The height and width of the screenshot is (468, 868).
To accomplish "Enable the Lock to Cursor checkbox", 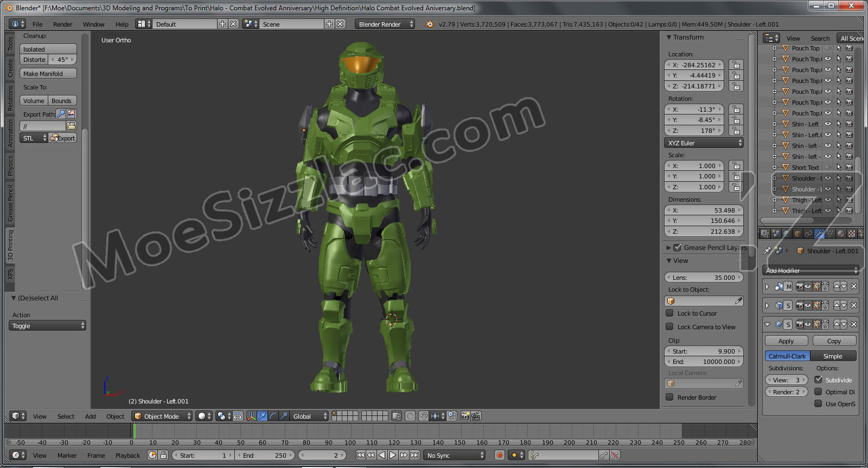I will pos(669,313).
